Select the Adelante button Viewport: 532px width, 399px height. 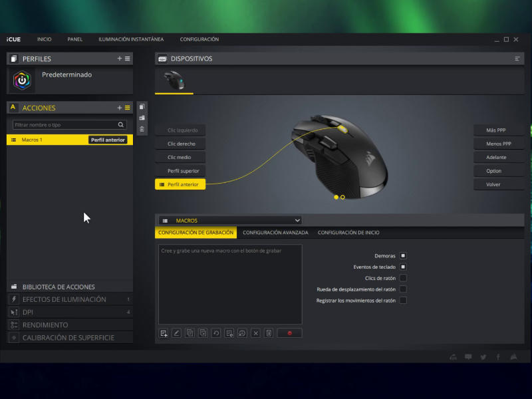499,158
